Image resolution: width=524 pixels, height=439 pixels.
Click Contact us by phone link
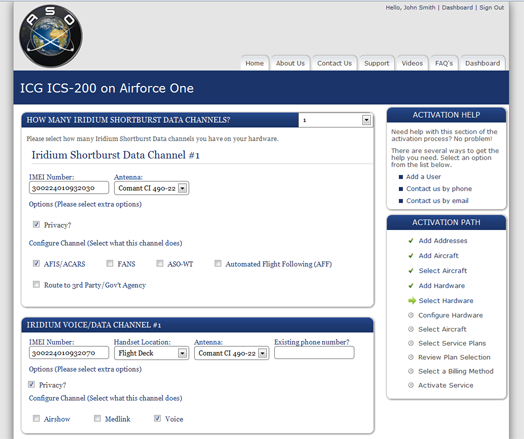point(439,189)
